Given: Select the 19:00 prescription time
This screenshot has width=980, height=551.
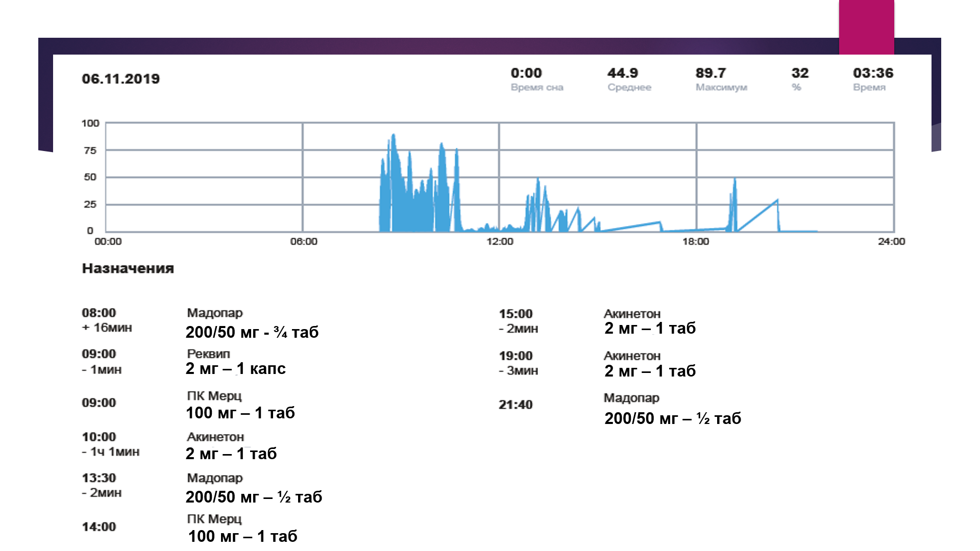Looking at the screenshot, I should (516, 356).
